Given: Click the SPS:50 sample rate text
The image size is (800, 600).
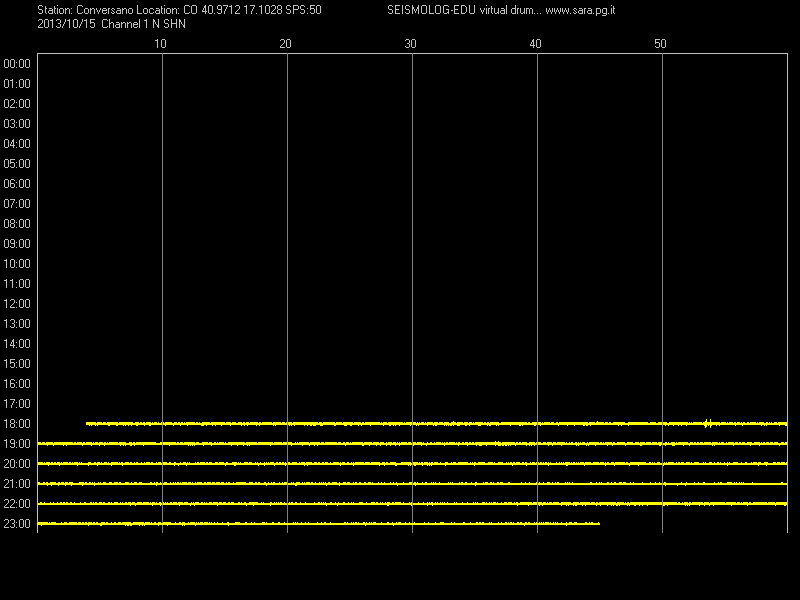Looking at the screenshot, I should click(303, 10).
